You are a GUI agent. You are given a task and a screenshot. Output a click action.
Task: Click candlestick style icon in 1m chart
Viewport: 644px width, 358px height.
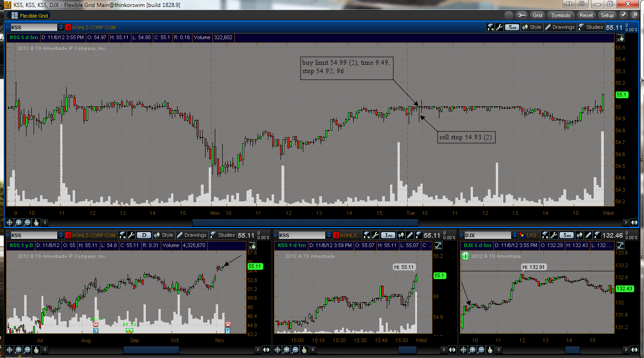pyautogui.click(x=402, y=235)
